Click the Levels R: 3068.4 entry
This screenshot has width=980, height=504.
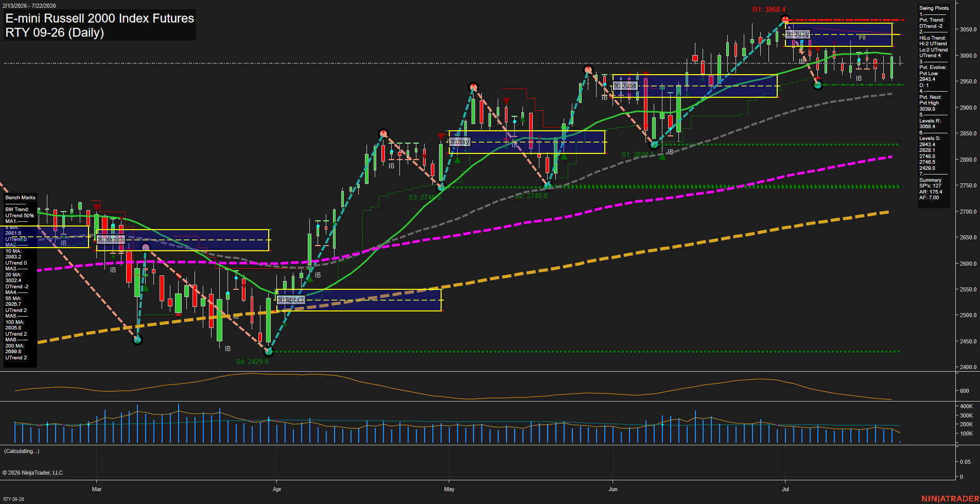pyautogui.click(x=930, y=124)
